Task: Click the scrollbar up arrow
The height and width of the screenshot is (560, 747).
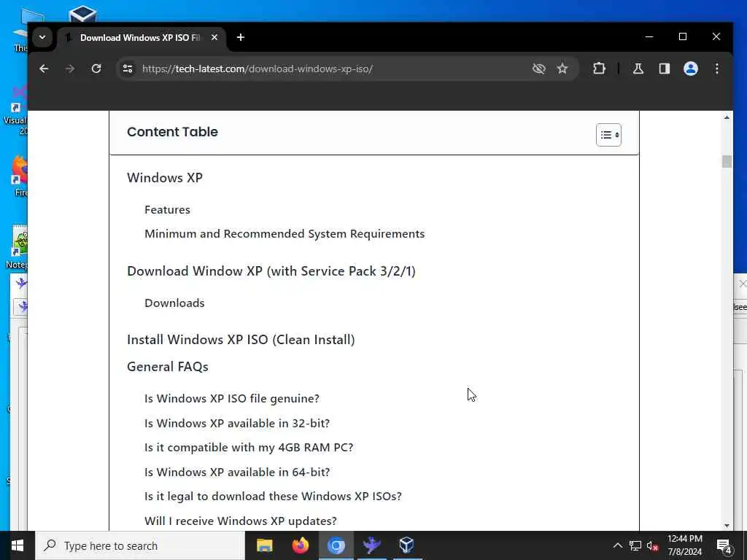Action: pyautogui.click(x=727, y=117)
